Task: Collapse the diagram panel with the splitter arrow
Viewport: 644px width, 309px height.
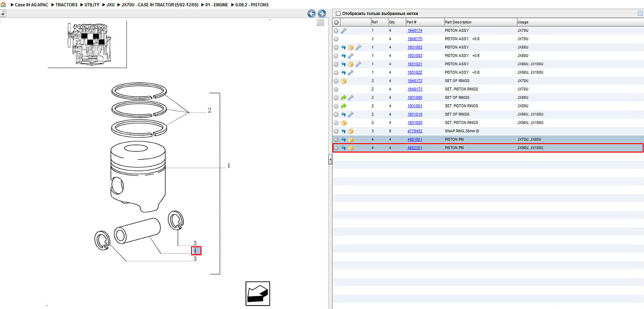Action: [x=330, y=160]
